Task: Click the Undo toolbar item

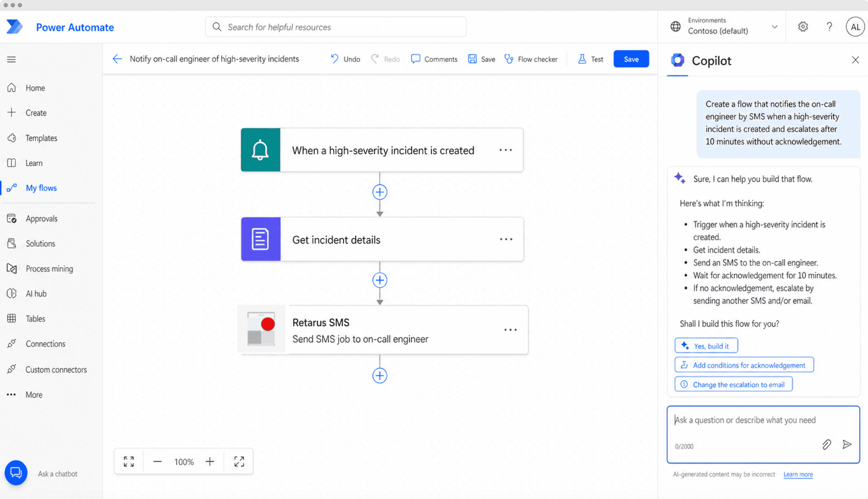Action: tap(346, 59)
